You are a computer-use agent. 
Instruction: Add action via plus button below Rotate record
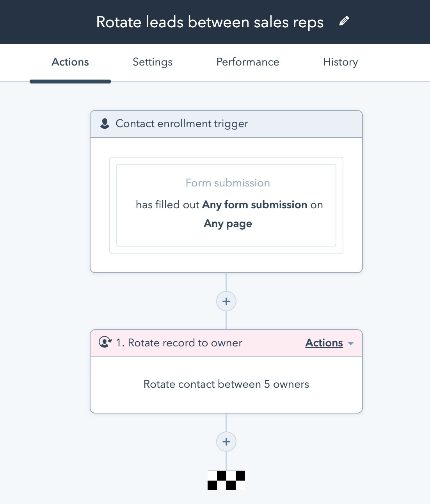click(x=226, y=442)
